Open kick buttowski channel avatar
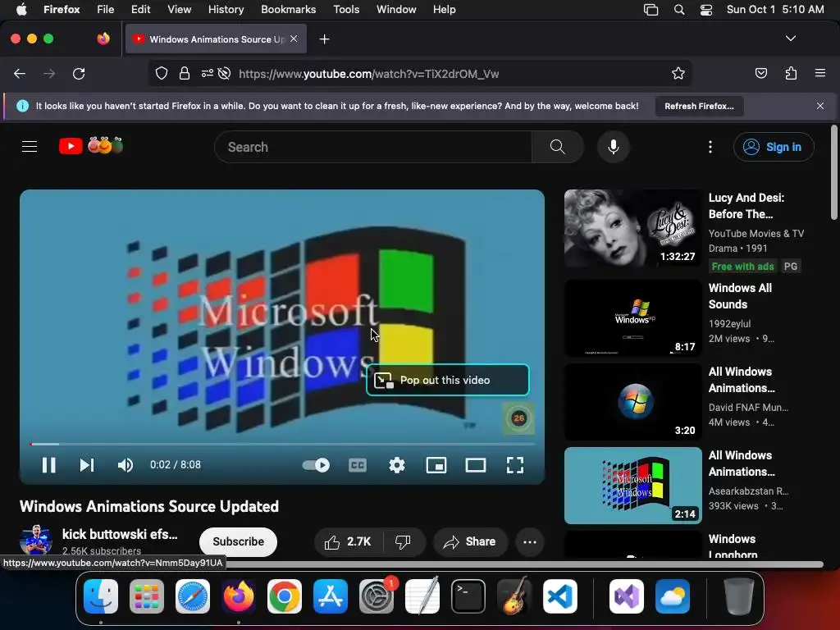The height and width of the screenshot is (630, 840). (x=36, y=540)
